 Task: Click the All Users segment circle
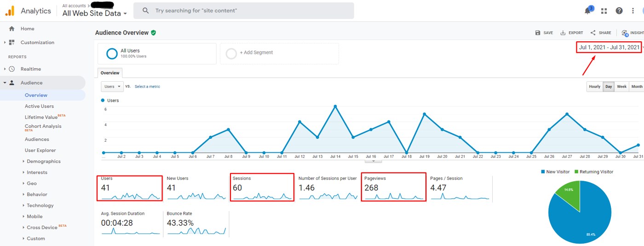112,53
